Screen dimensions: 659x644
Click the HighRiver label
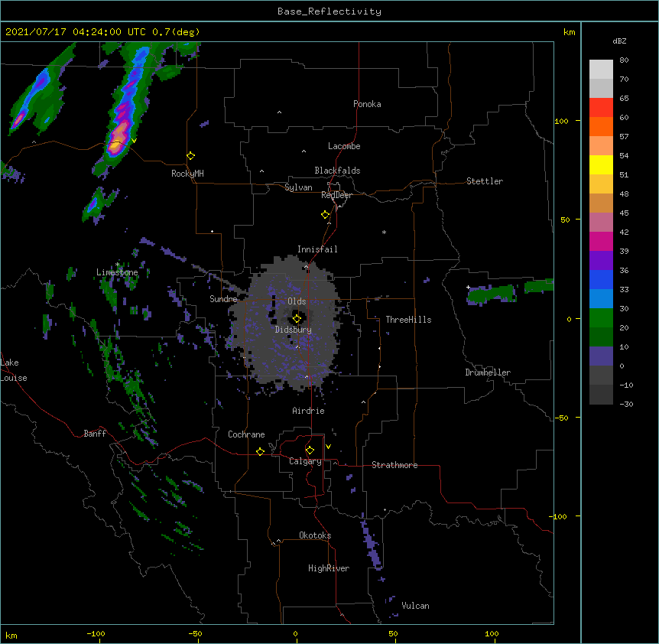329,568
